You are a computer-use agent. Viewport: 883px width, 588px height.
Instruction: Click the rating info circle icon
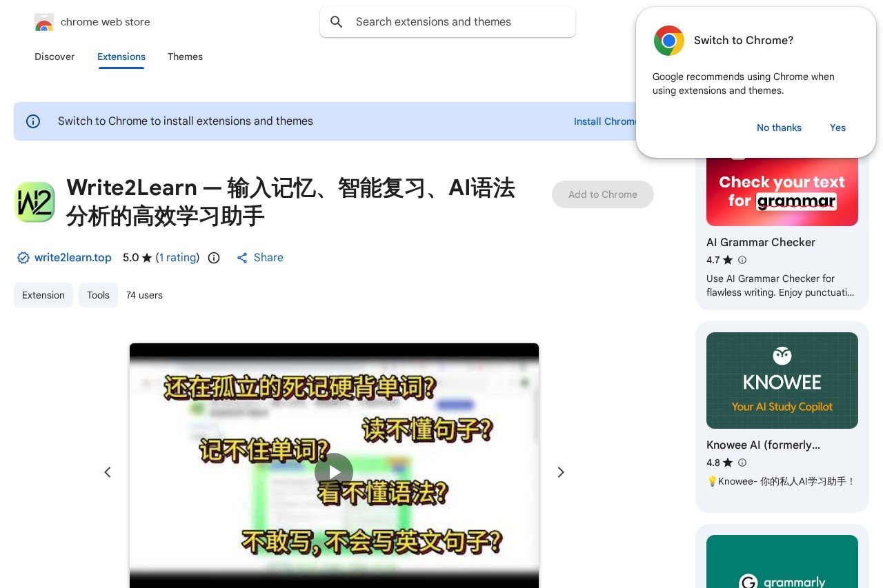[x=214, y=258]
